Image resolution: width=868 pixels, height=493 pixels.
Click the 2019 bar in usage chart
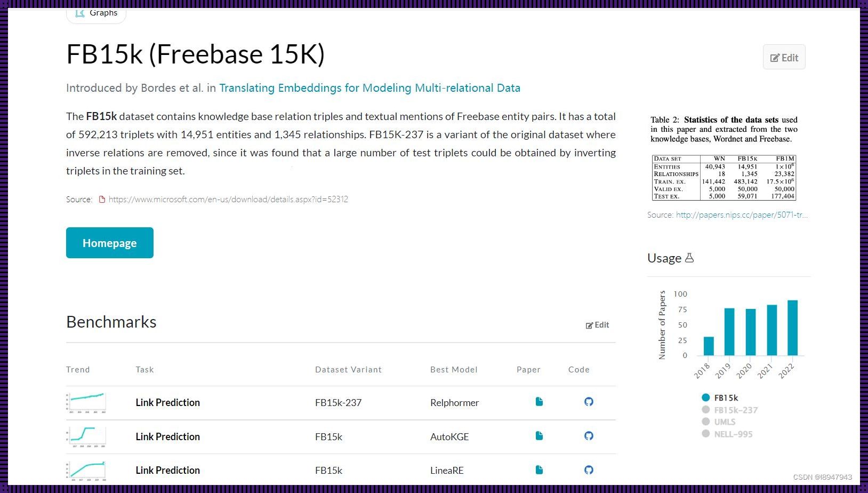729,332
